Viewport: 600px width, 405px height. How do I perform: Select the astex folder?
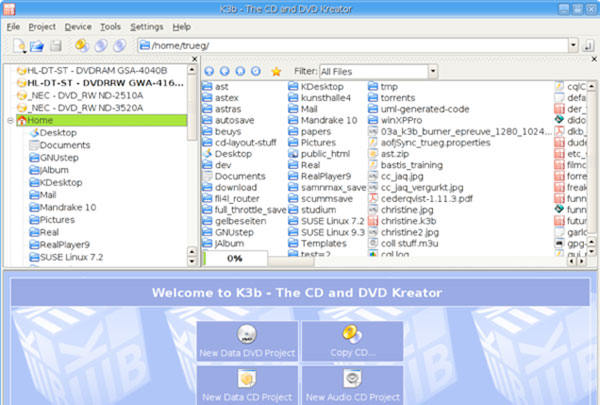click(221, 98)
